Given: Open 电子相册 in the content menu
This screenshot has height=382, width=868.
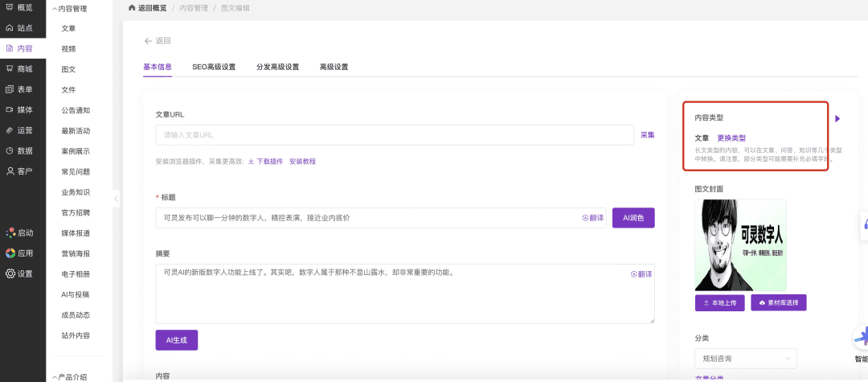Looking at the screenshot, I should (76, 274).
